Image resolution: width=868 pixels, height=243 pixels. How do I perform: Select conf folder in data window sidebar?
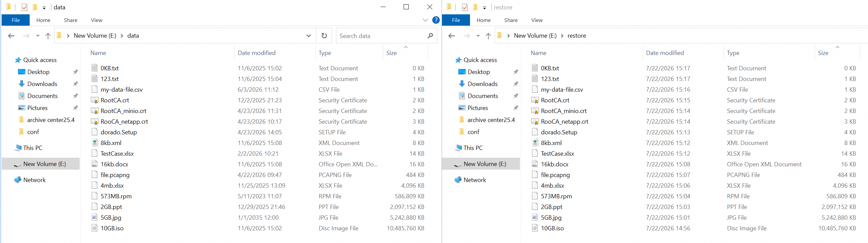coord(33,132)
